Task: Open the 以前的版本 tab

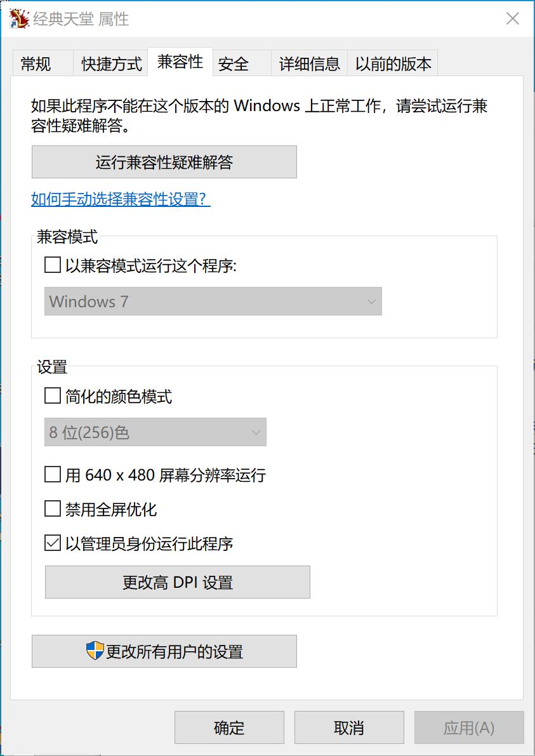Action: (393, 64)
